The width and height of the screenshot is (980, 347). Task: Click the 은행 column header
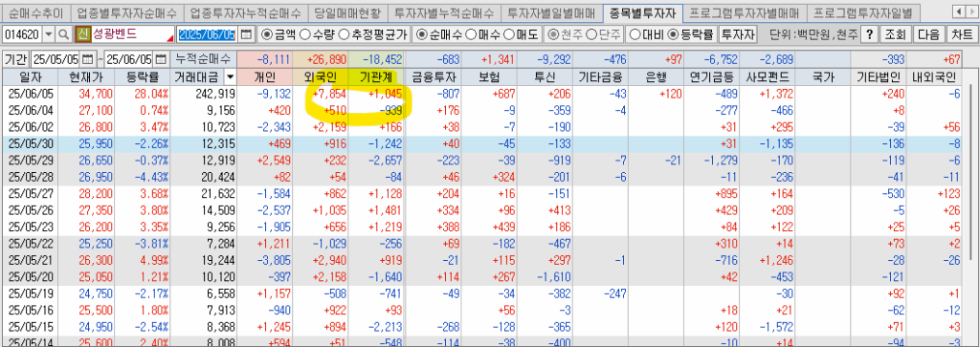(x=657, y=77)
